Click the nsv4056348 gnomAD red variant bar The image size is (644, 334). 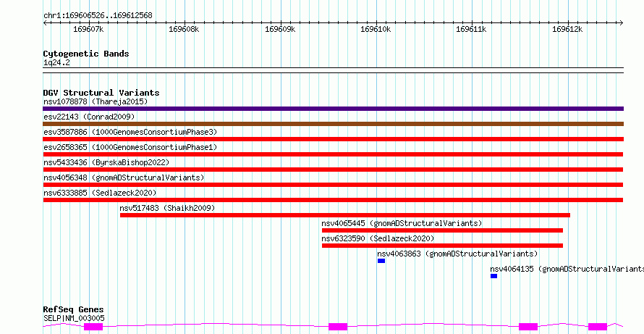click(333, 185)
